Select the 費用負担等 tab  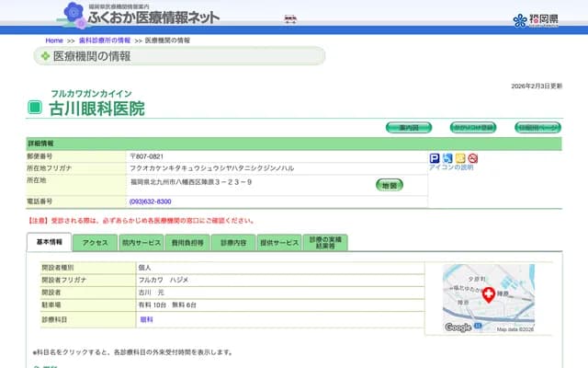click(x=187, y=243)
